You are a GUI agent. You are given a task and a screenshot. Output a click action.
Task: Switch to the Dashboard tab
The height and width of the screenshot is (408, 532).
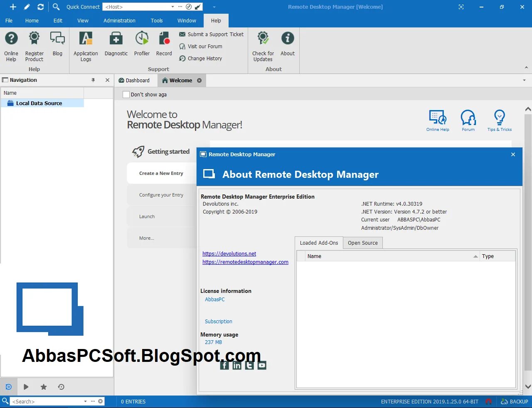point(134,80)
